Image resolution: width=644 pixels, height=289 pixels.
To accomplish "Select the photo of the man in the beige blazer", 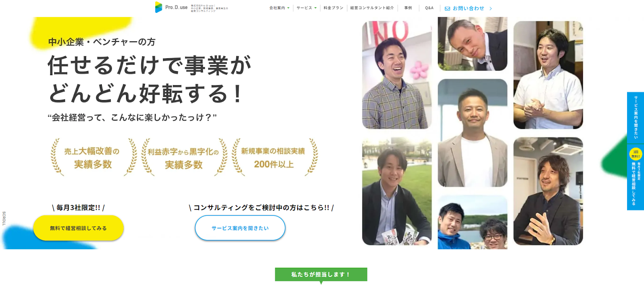I will tap(473, 133).
